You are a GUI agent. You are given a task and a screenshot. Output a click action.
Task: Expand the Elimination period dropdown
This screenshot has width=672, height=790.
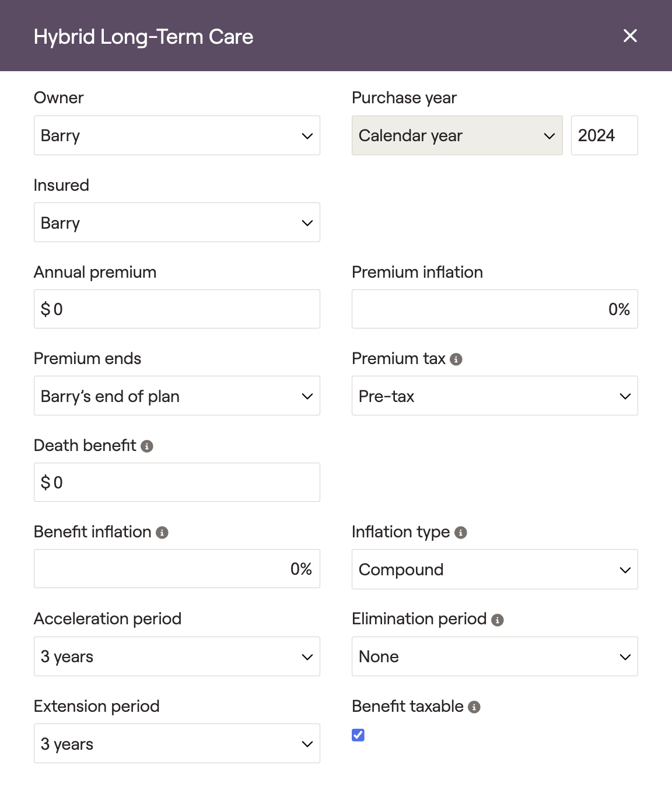[495, 656]
